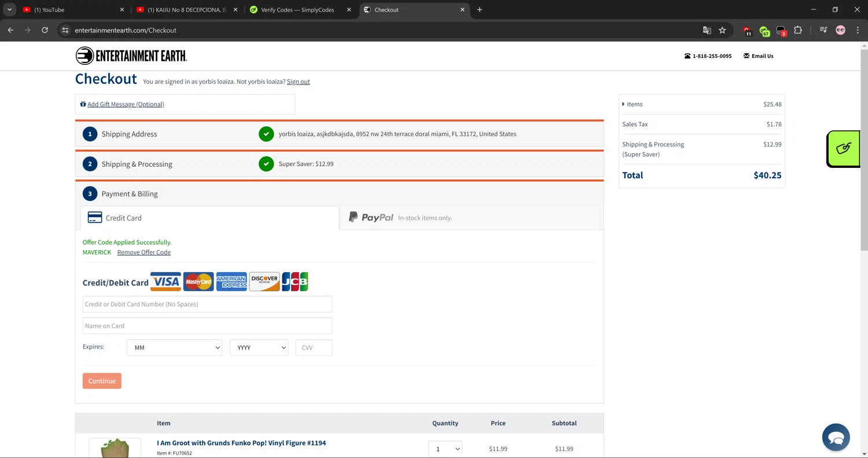
Task: Bookmark this page with the star icon
Action: pyautogui.click(x=722, y=30)
